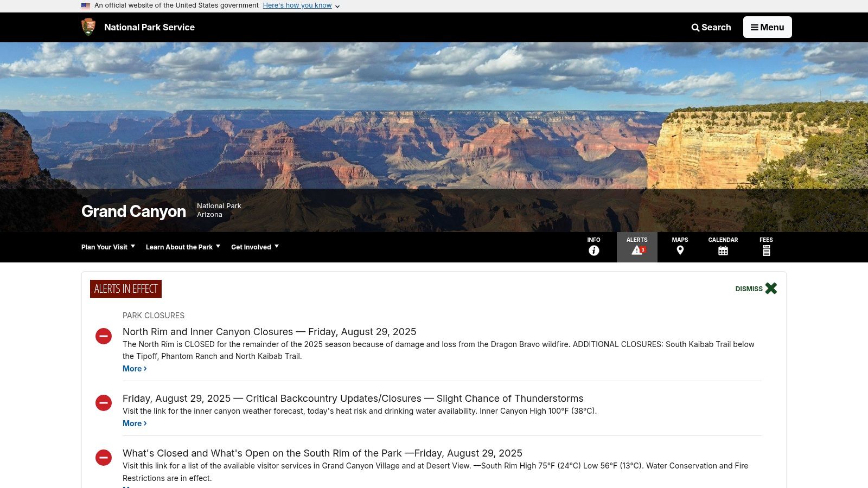Click the PARK CLOSURES subheading

pyautogui.click(x=154, y=316)
